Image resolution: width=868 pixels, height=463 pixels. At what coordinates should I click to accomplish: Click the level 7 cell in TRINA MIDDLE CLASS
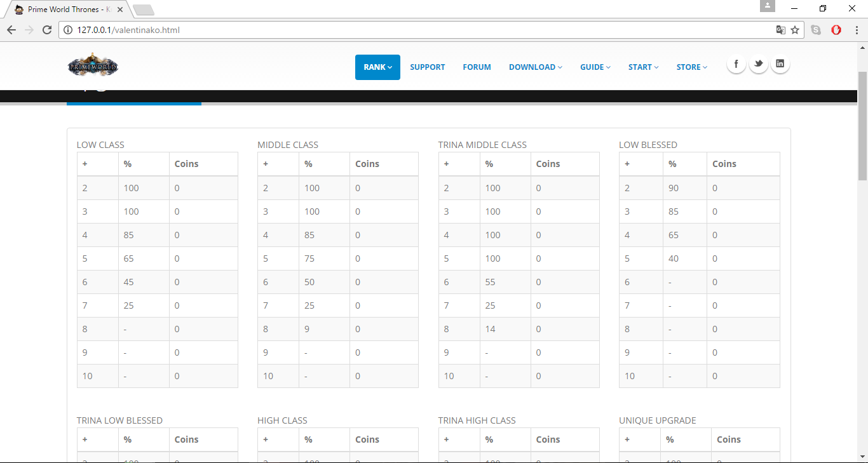pyautogui.click(x=459, y=305)
